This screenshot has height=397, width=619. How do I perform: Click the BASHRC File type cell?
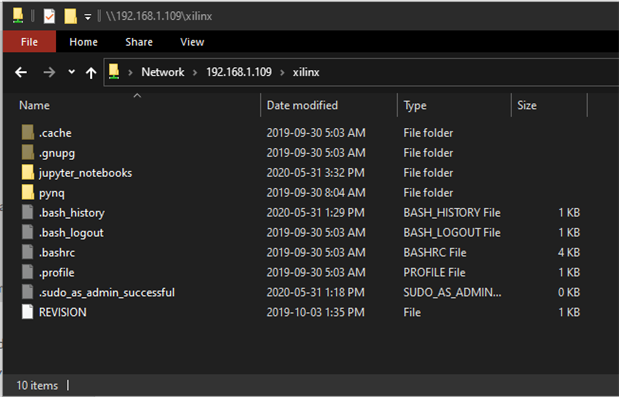point(435,253)
